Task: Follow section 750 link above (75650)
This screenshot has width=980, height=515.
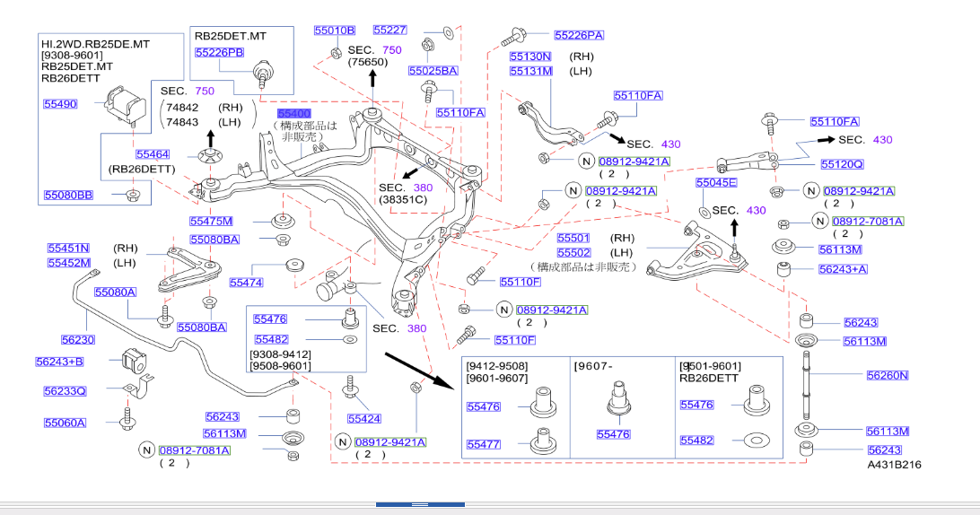Action: [x=392, y=50]
